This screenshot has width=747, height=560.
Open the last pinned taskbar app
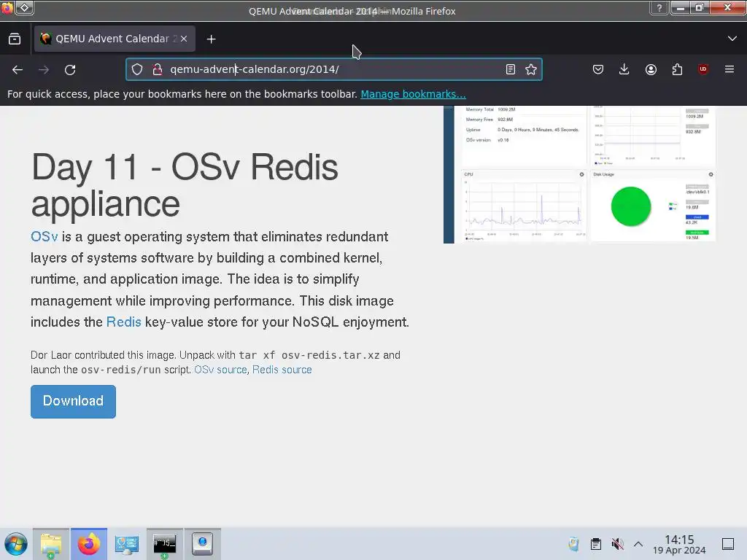point(203,544)
